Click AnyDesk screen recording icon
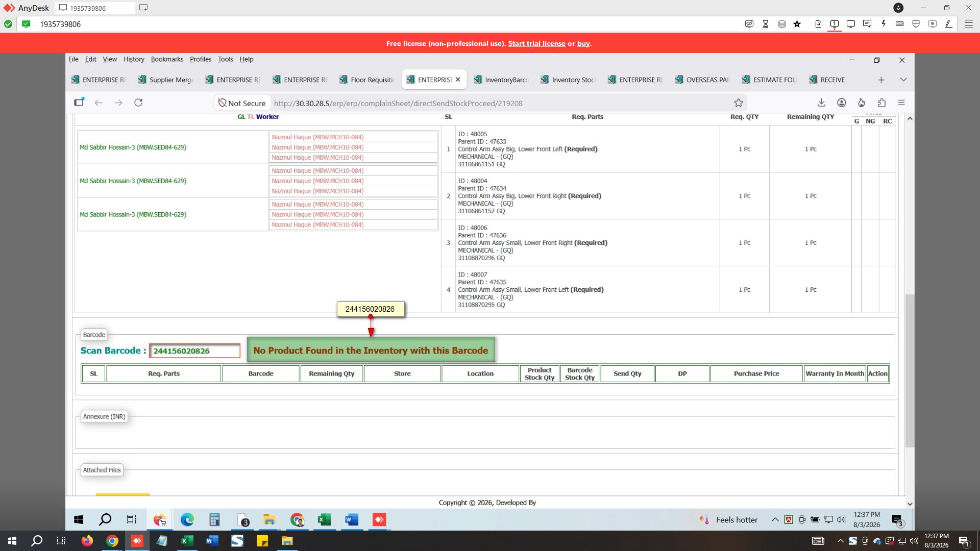Screen dimensions: 980x551 tap(933, 24)
